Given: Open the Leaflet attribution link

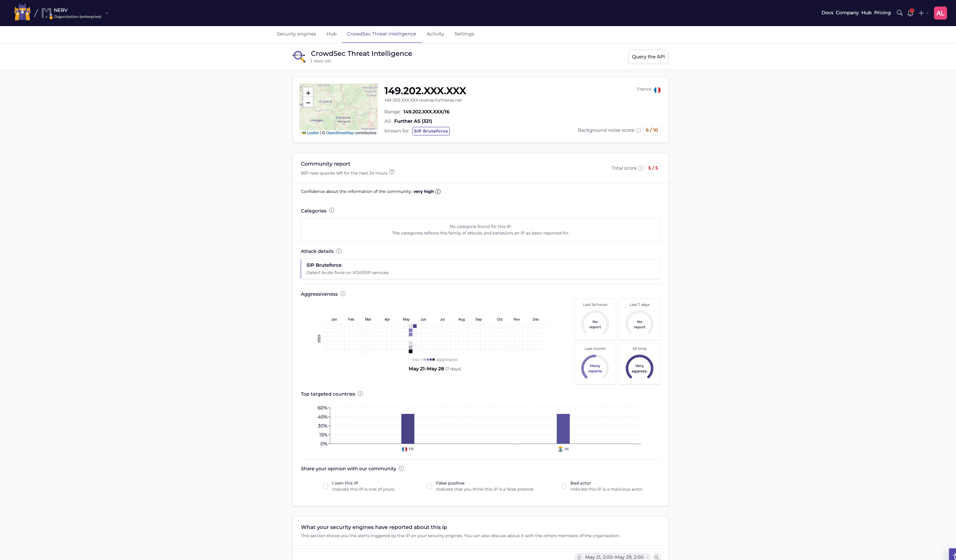Looking at the screenshot, I should click(x=313, y=133).
